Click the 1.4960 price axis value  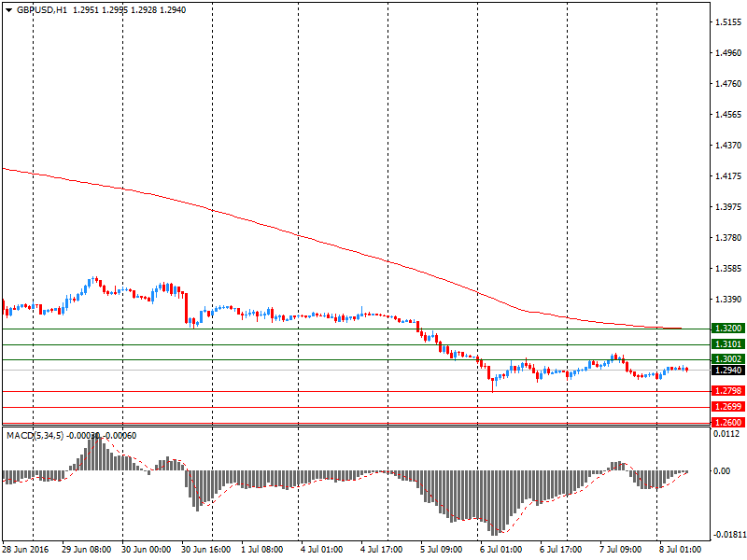728,53
